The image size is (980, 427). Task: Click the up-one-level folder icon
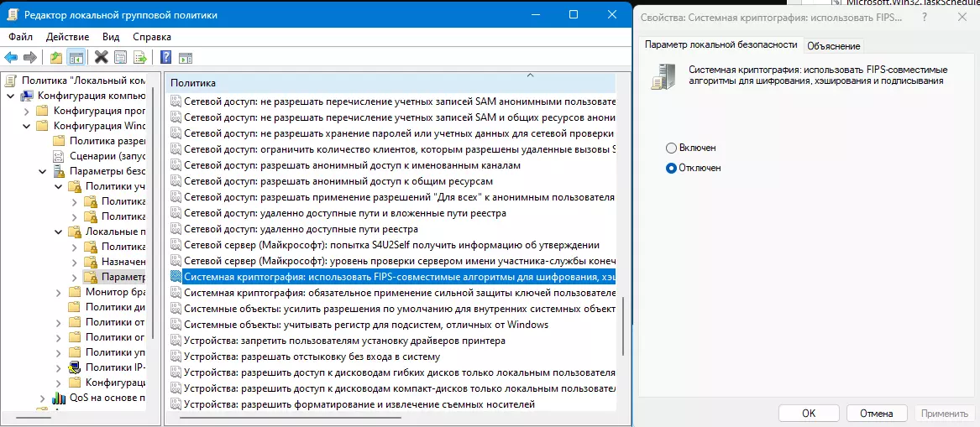click(x=57, y=58)
